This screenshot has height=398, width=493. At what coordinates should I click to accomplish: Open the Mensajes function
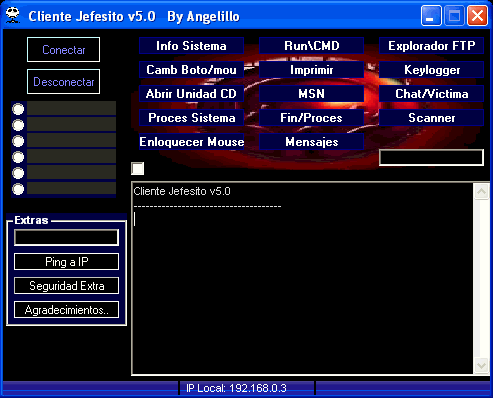[x=311, y=142]
